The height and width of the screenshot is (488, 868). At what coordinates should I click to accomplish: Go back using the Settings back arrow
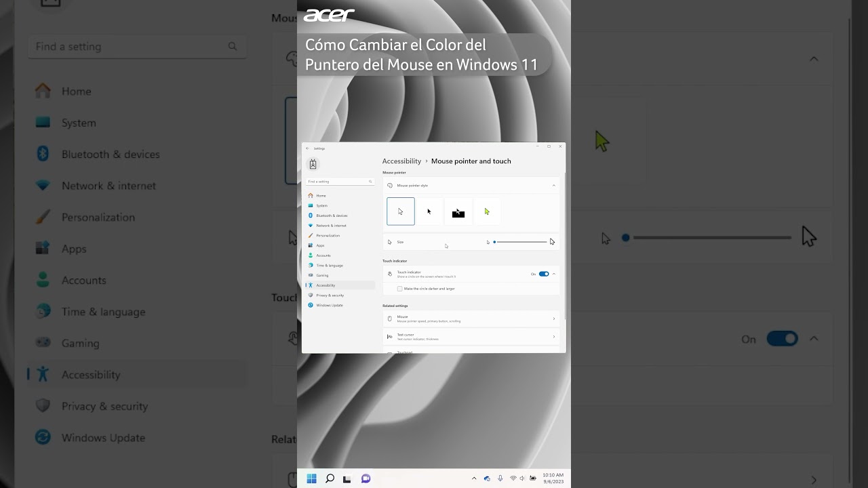pos(307,148)
